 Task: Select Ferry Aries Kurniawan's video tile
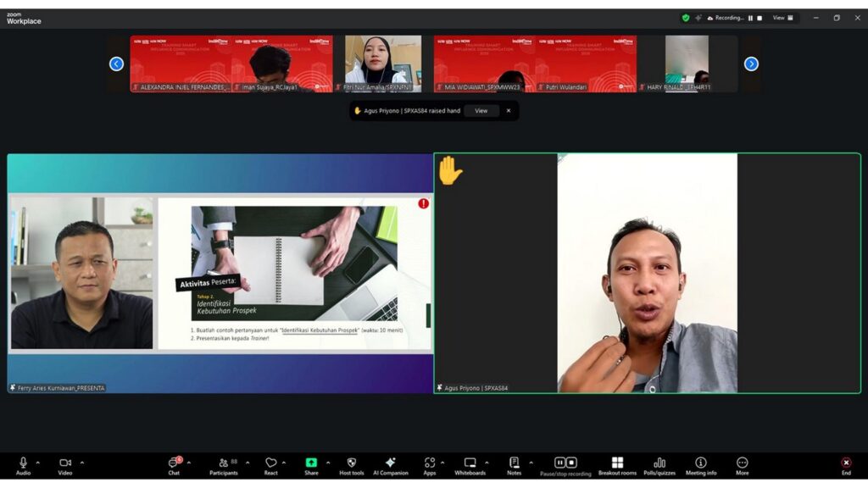(x=220, y=274)
